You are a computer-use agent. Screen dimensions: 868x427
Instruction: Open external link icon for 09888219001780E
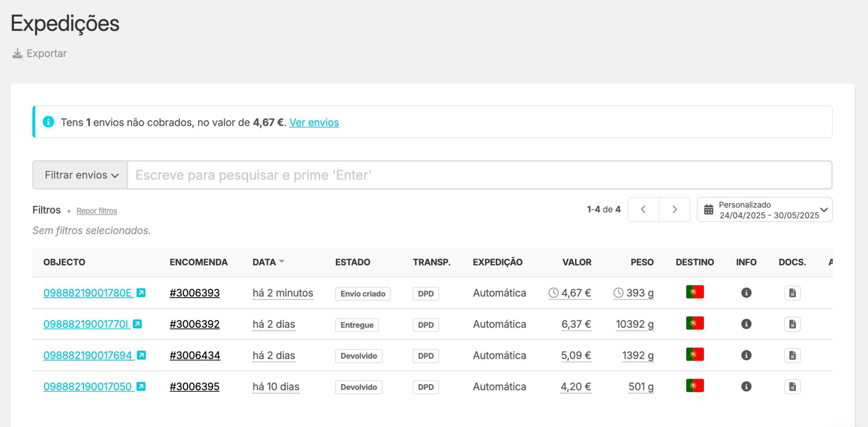141,293
